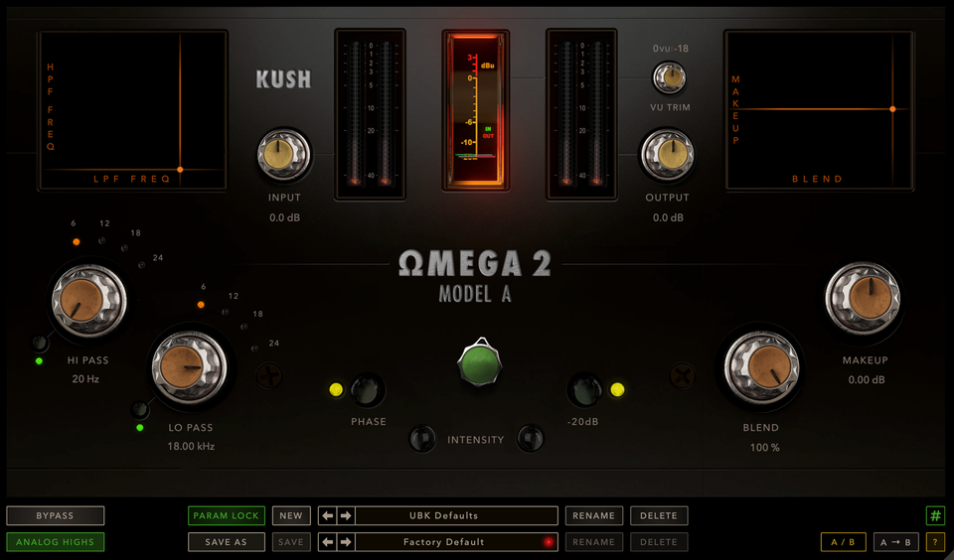Screen dimensions: 954x560
Task: Select Hi Pass 6 dB slope
Action: (x=77, y=242)
